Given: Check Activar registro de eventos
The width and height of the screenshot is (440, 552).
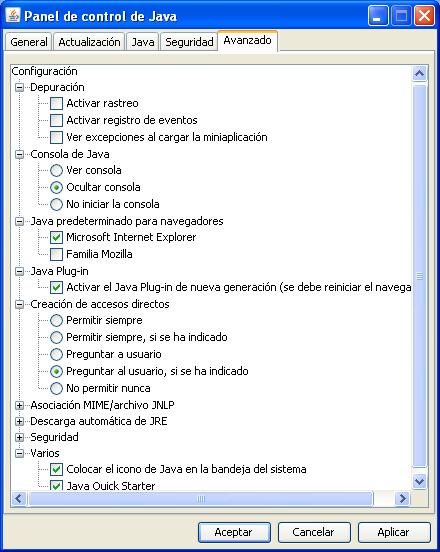Looking at the screenshot, I should [x=56, y=120].
